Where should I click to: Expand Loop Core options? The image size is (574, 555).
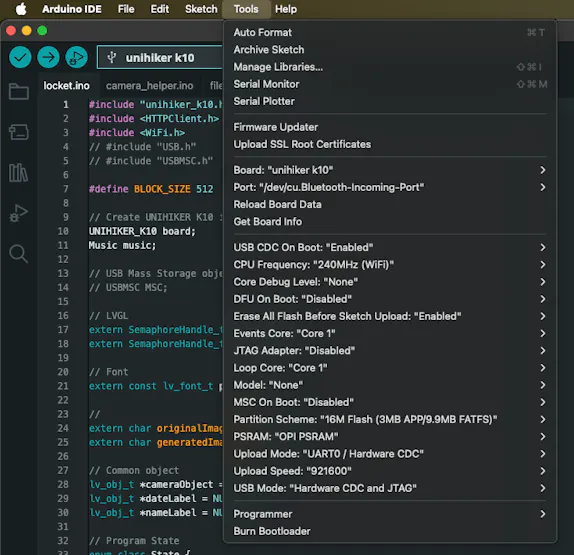[390, 368]
